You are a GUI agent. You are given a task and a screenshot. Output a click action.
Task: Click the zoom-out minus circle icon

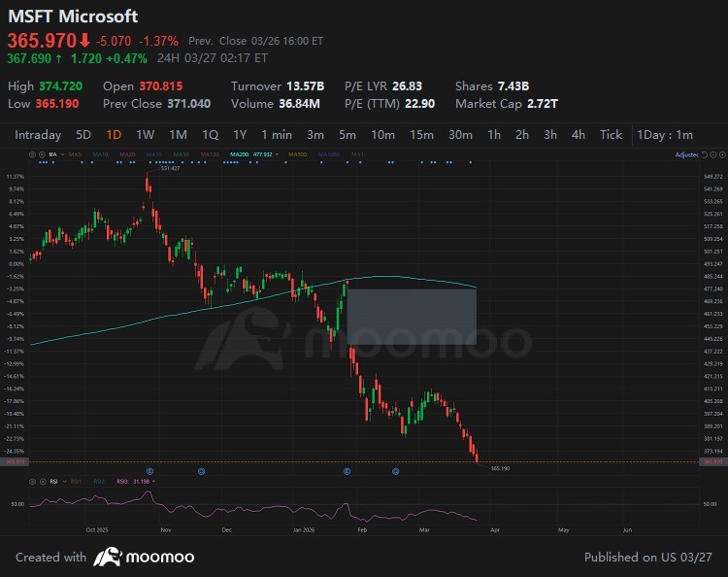[713, 154]
